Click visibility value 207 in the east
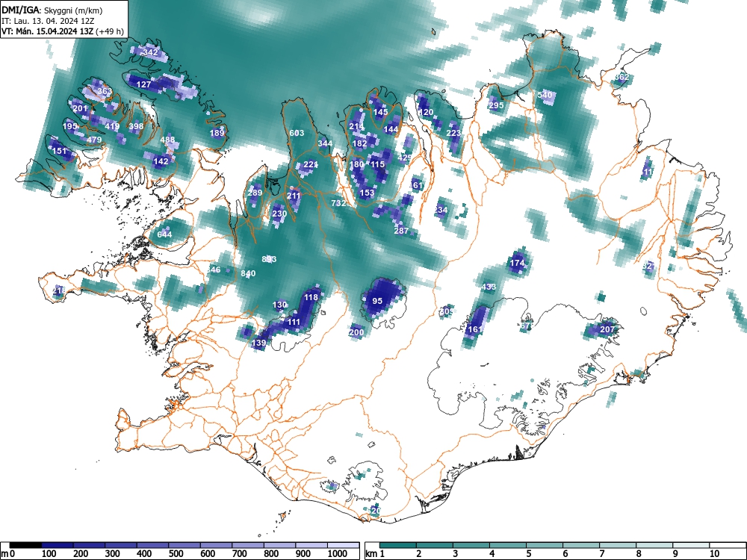This screenshot has height=560, width=747. (x=607, y=329)
